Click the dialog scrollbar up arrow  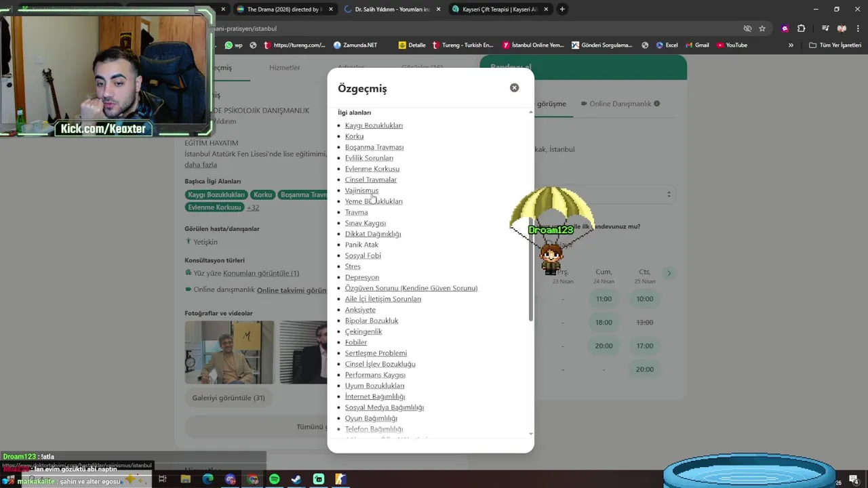pos(530,112)
